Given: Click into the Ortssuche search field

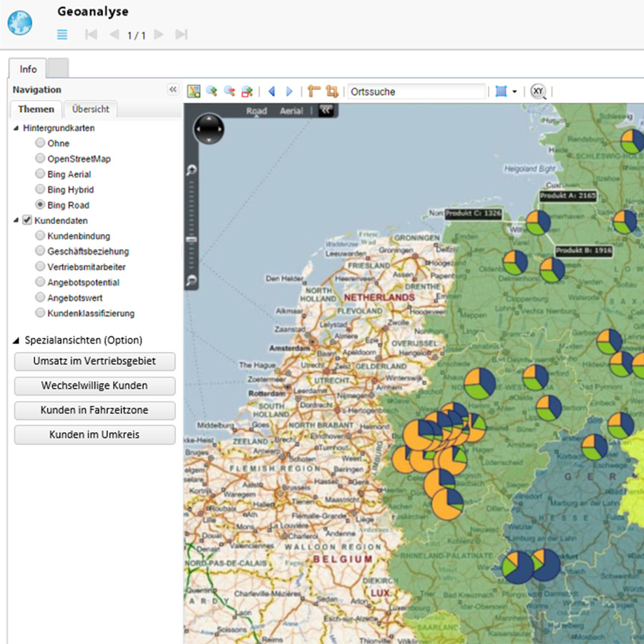Looking at the screenshot, I should point(416,92).
